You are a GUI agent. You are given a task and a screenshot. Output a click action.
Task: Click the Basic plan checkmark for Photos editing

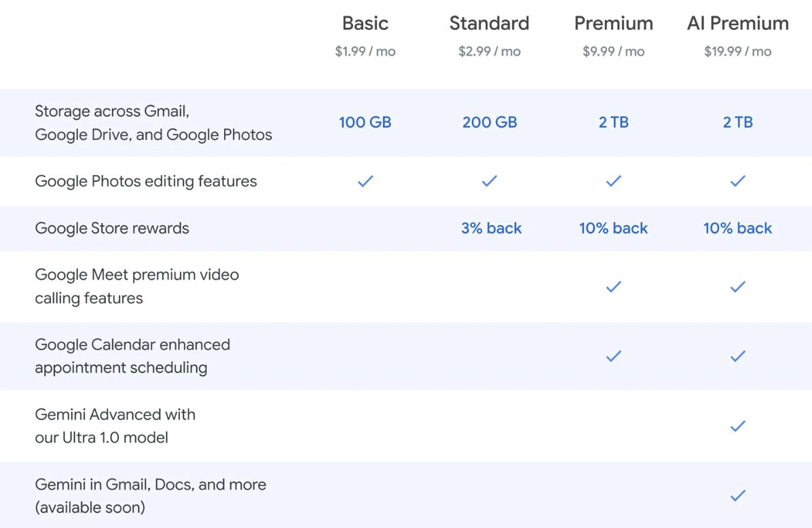click(x=365, y=181)
